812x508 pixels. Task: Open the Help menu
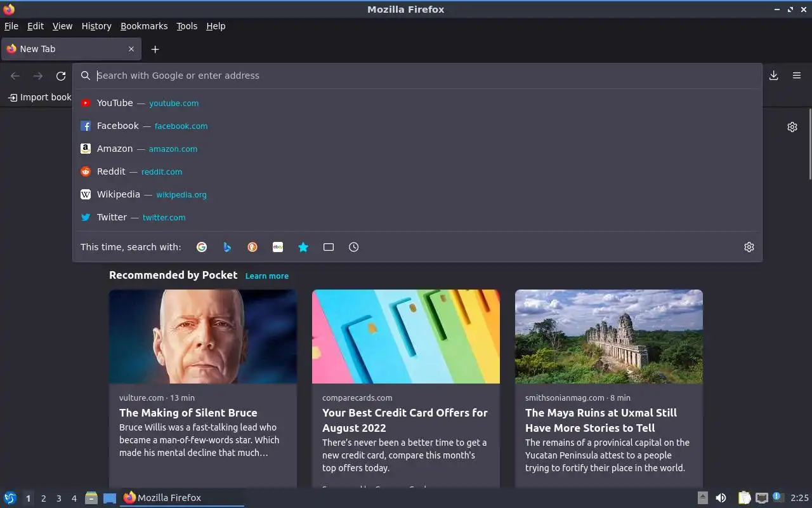[x=216, y=26]
